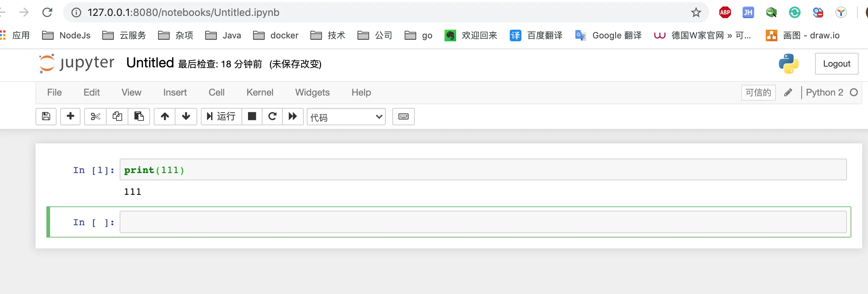Open the File menu
The image size is (868, 294).
click(54, 93)
